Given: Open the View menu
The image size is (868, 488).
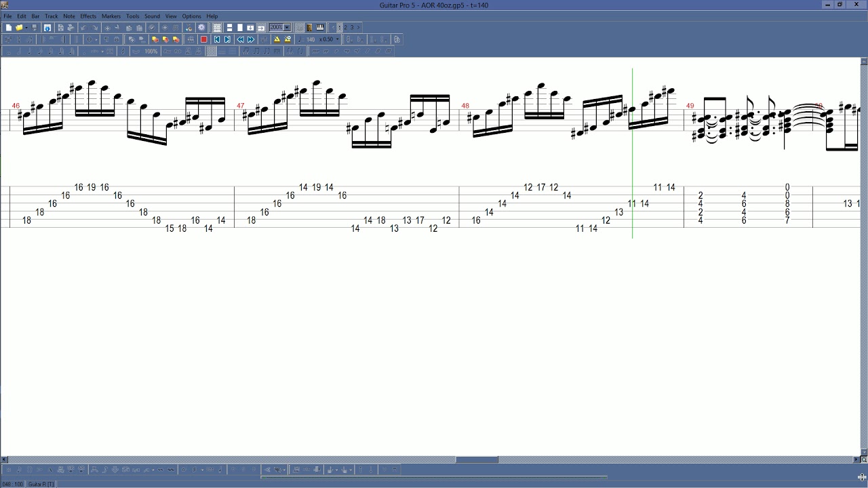Looking at the screenshot, I should click(171, 16).
